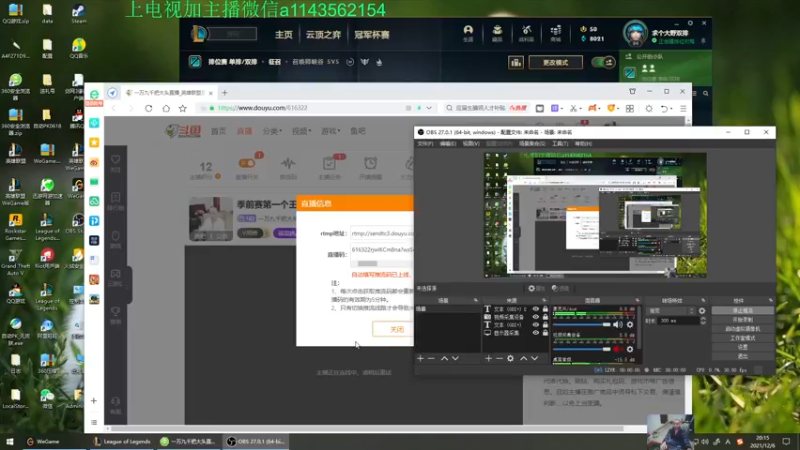Move source up with arrow icon

(523, 359)
